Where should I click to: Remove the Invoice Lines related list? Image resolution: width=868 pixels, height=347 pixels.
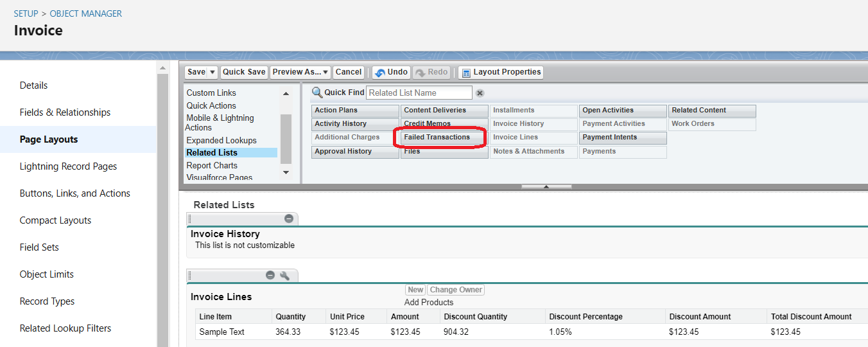[x=270, y=275]
